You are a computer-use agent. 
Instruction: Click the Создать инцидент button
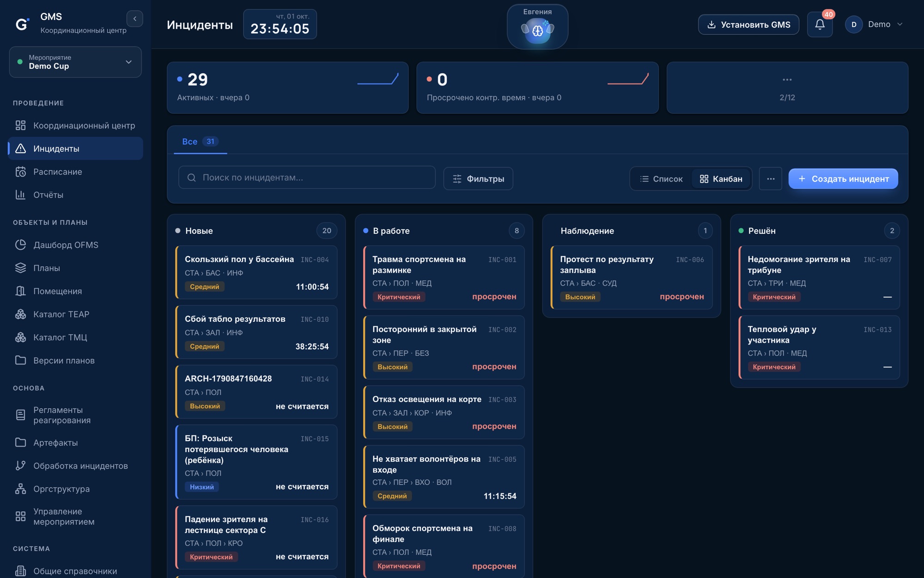click(843, 179)
